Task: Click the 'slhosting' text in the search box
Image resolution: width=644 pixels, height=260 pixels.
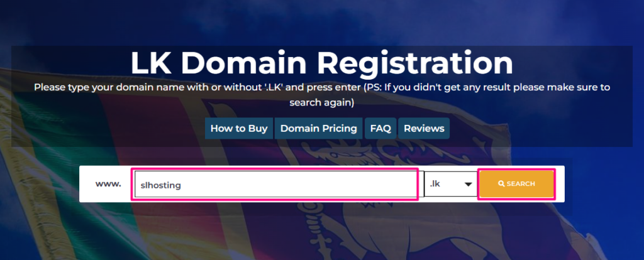Action: coord(162,185)
